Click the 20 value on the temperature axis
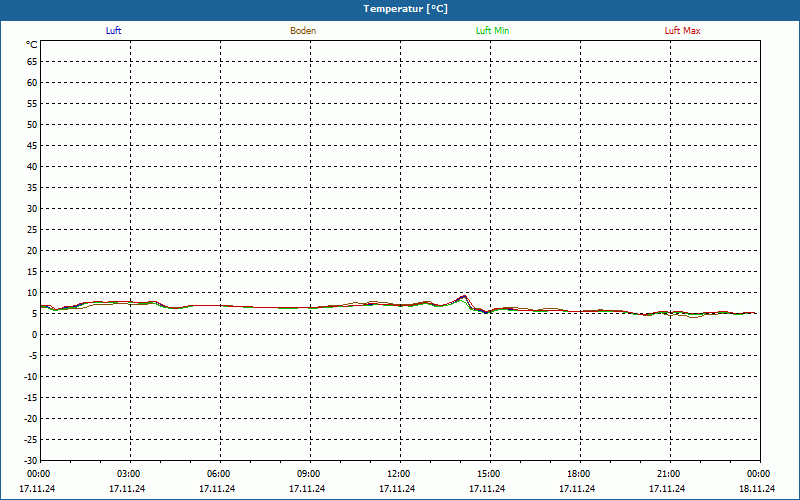 (x=32, y=251)
